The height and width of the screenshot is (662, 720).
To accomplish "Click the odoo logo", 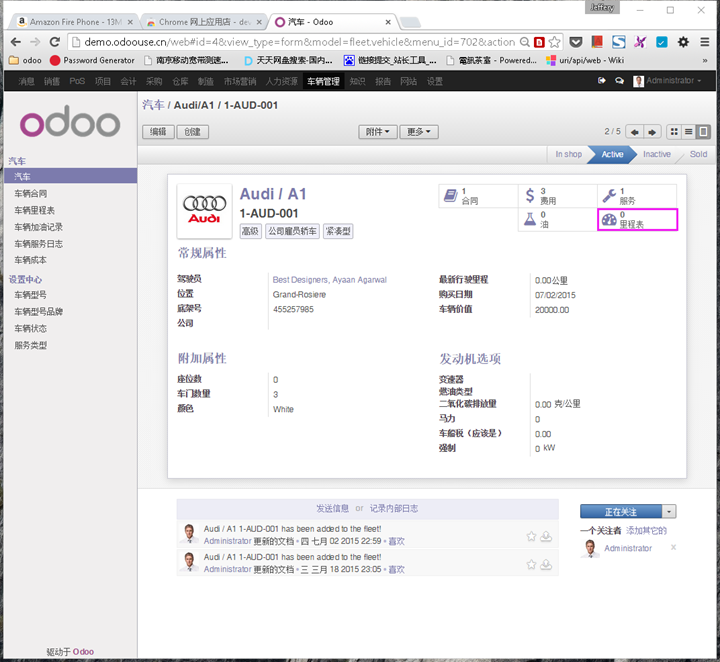I will (70, 122).
